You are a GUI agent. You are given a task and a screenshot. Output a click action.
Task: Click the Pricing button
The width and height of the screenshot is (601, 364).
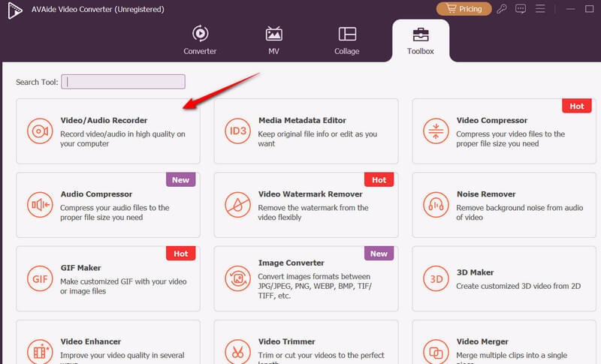(464, 9)
